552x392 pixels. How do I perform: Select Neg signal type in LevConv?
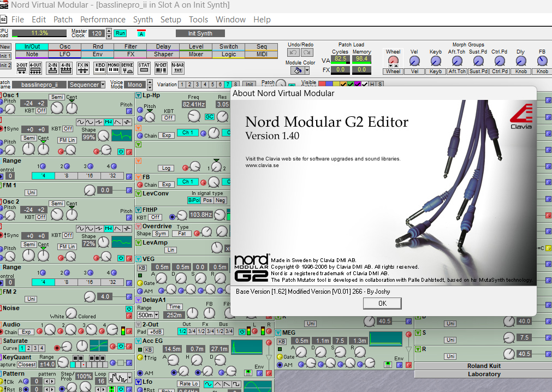pyautogui.click(x=221, y=200)
